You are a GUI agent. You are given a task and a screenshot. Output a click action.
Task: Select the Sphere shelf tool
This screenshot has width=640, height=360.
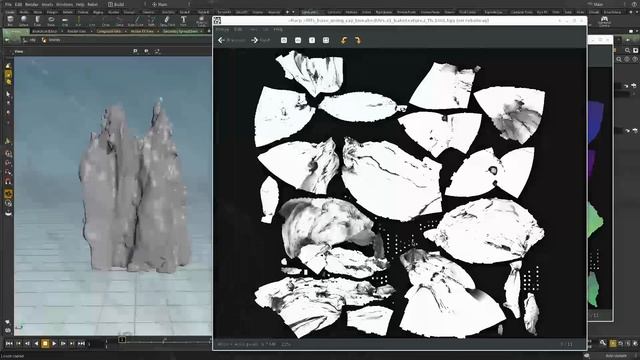coord(24,21)
